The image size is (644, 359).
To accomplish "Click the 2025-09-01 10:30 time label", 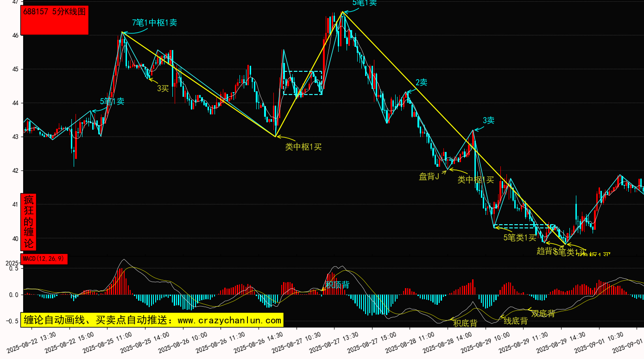I will coord(600,342).
